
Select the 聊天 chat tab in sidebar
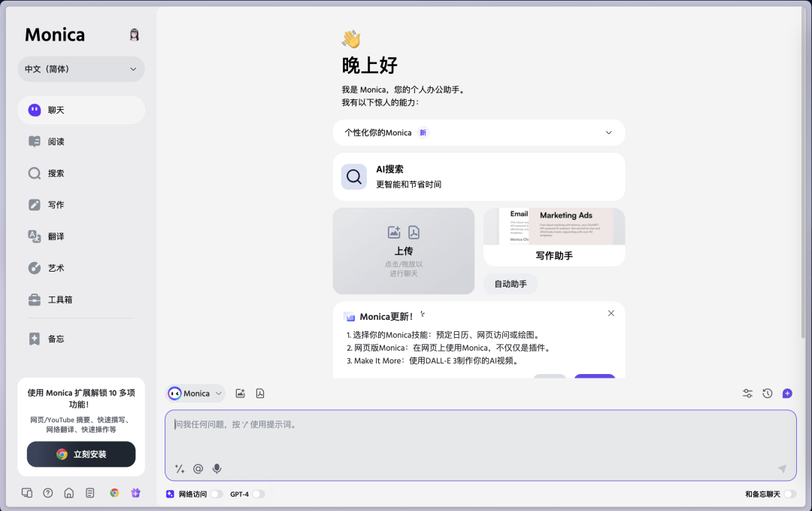(x=80, y=110)
